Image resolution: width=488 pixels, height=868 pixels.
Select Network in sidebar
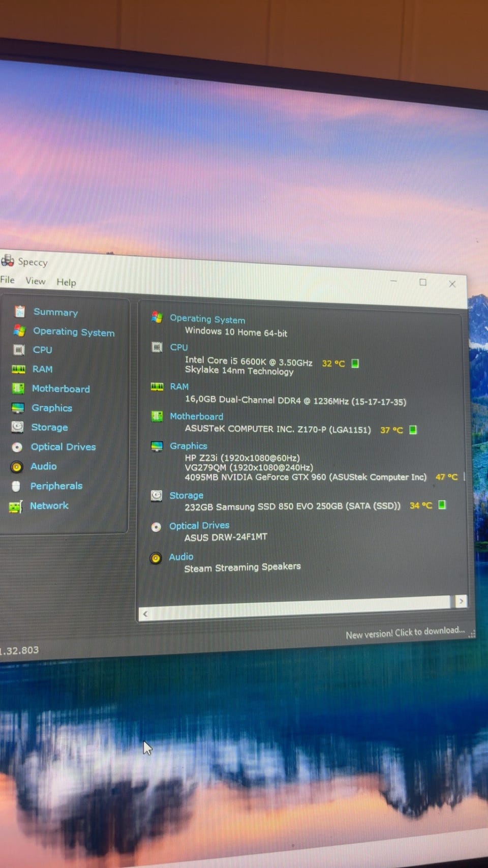[x=49, y=505]
